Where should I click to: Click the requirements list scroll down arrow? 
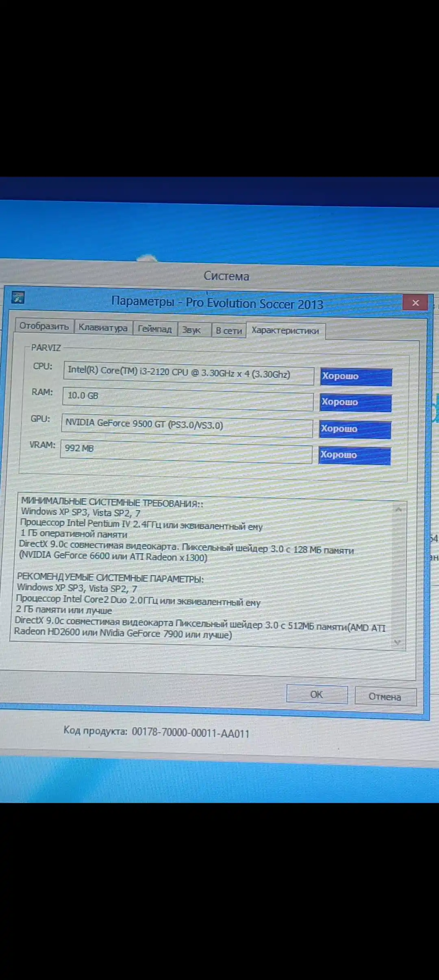[x=398, y=642]
